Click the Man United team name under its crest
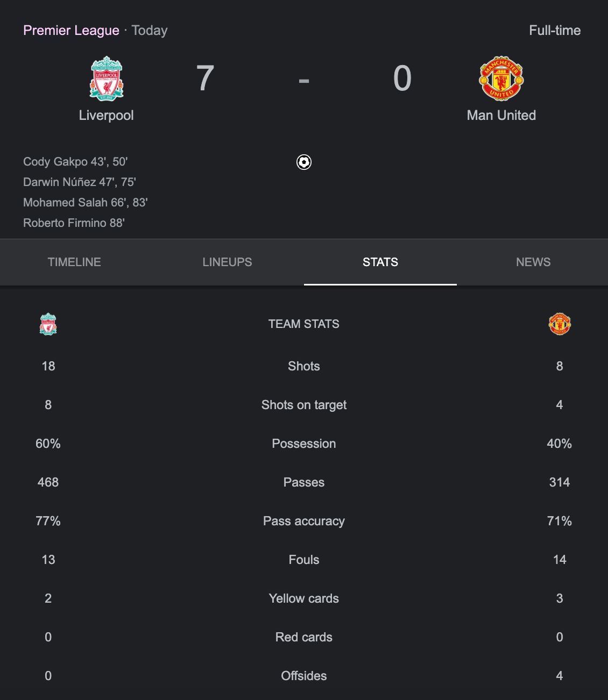The image size is (608, 700). pyautogui.click(x=501, y=115)
